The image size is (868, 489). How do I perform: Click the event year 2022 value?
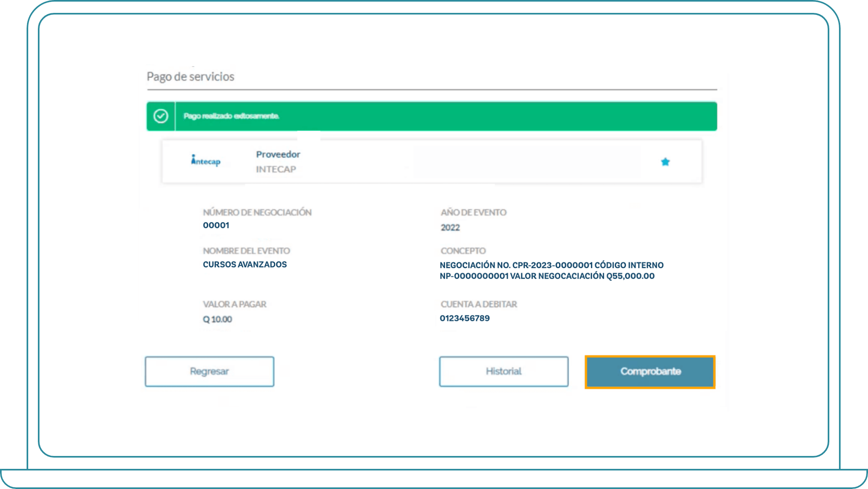[x=450, y=228]
